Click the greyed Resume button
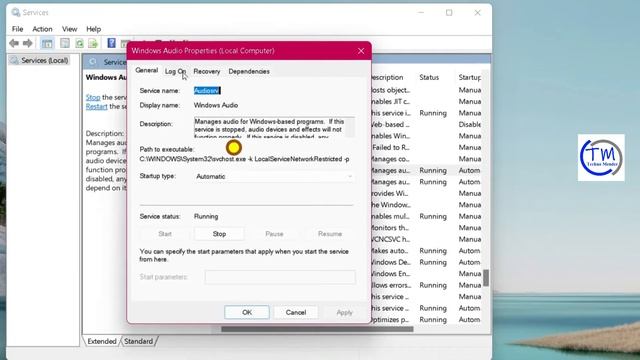The height and width of the screenshot is (360, 640). 330,234
